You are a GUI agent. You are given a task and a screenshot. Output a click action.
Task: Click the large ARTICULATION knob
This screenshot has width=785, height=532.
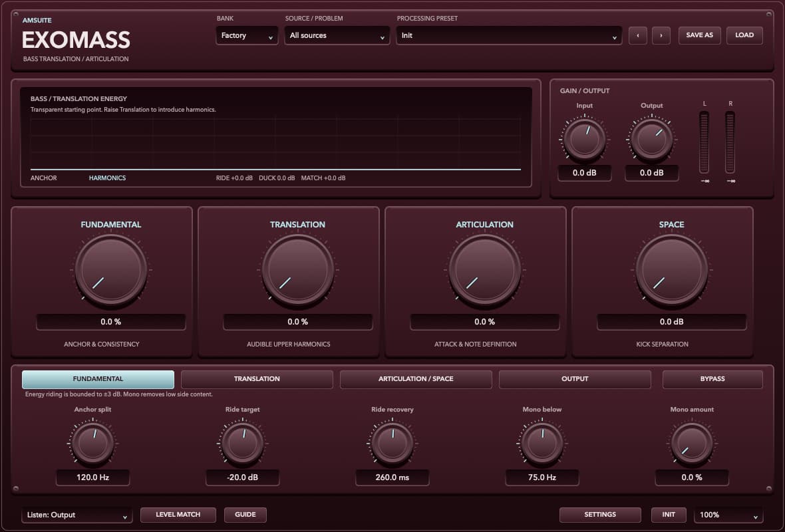click(484, 270)
